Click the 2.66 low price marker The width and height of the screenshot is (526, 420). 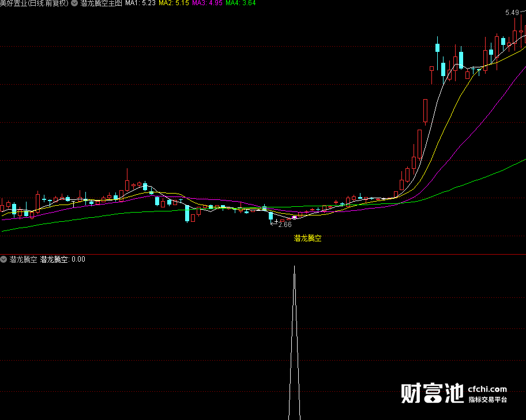point(285,225)
